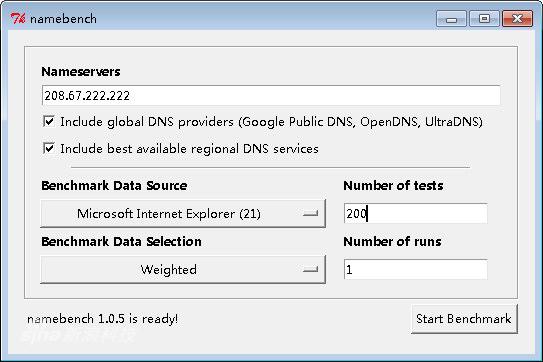The image size is (543, 362).
Task: Click the Number of tests field
Action: [x=416, y=213]
